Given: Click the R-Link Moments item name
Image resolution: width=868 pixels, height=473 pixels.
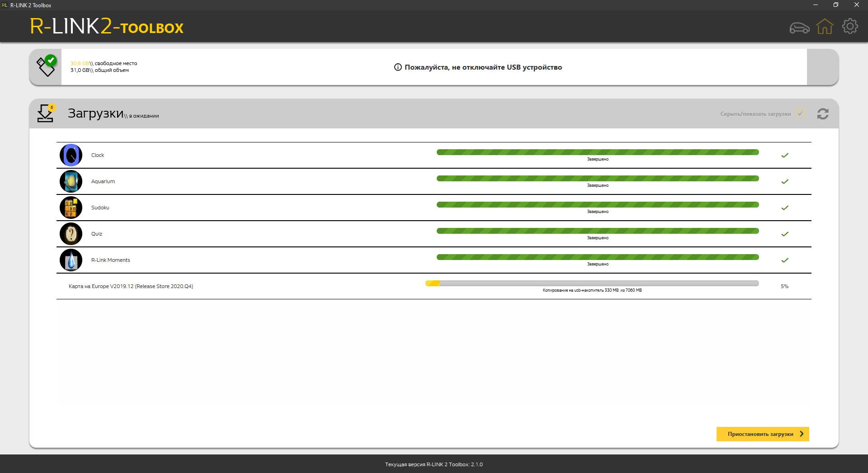Looking at the screenshot, I should pyautogui.click(x=111, y=260).
